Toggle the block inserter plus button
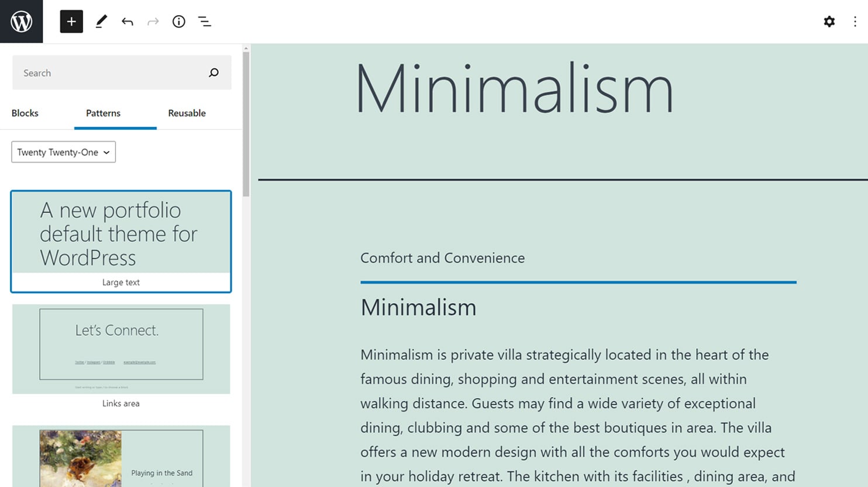This screenshot has width=868, height=487. pos(71,22)
